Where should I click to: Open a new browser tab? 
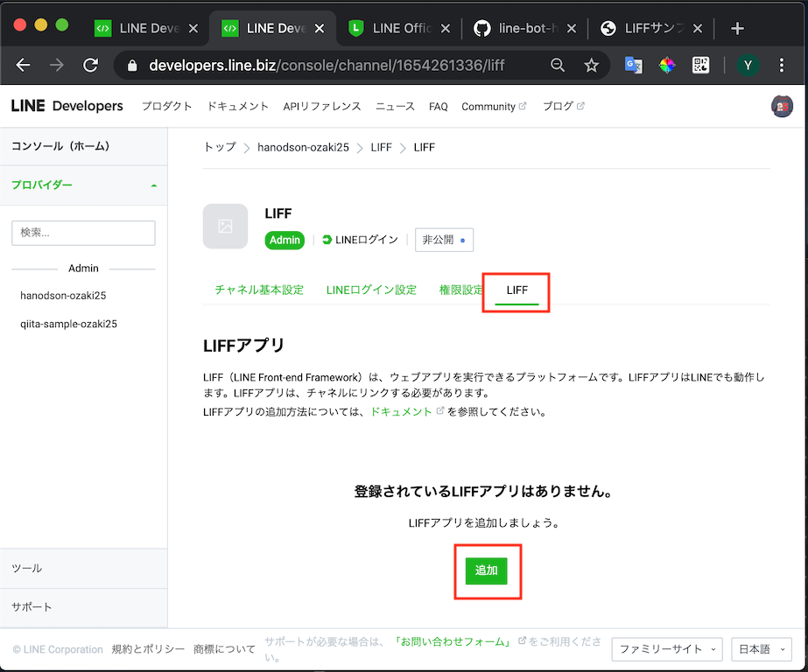click(x=737, y=28)
